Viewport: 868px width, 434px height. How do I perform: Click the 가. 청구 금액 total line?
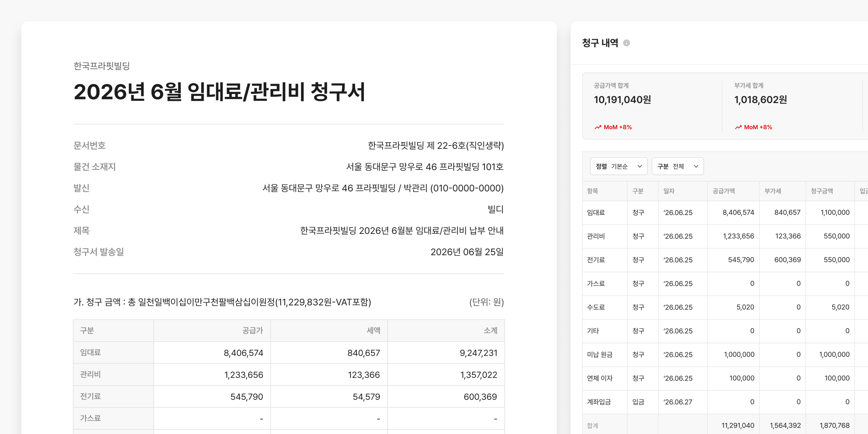click(222, 302)
